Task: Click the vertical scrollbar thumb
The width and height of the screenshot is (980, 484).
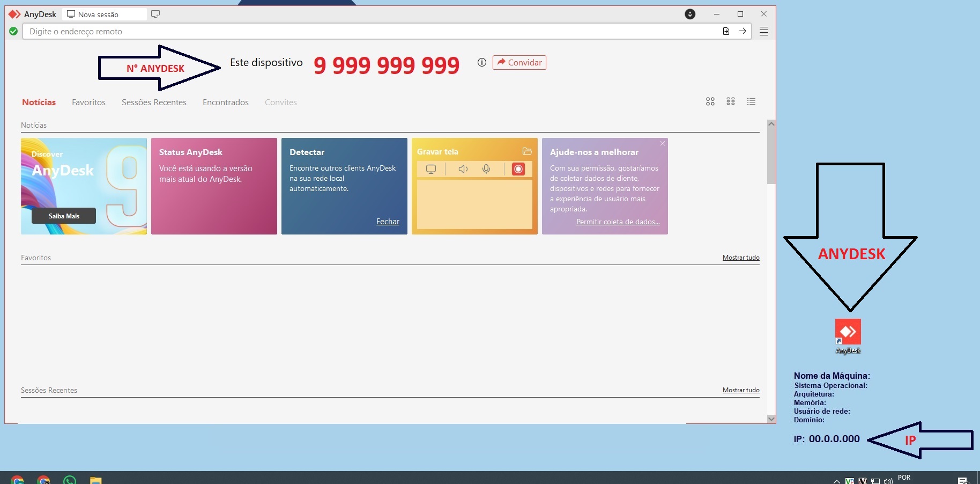Action: pyautogui.click(x=771, y=156)
